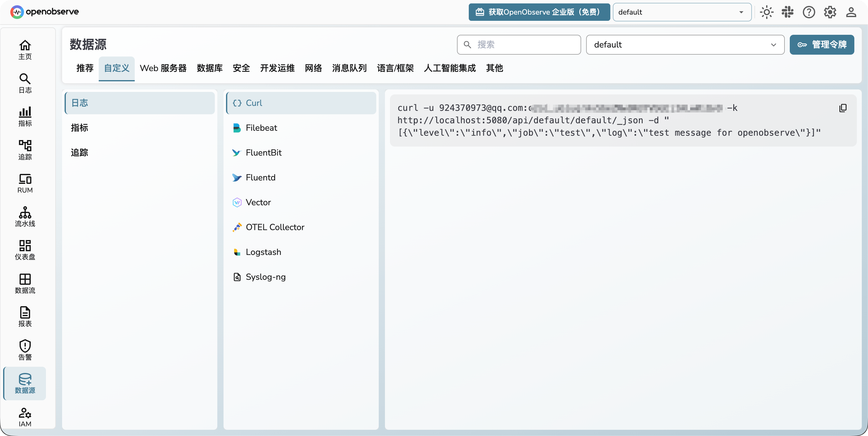Select Syslog-ng ingestion option
Image resolution: width=868 pixels, height=436 pixels.
pyautogui.click(x=301, y=277)
